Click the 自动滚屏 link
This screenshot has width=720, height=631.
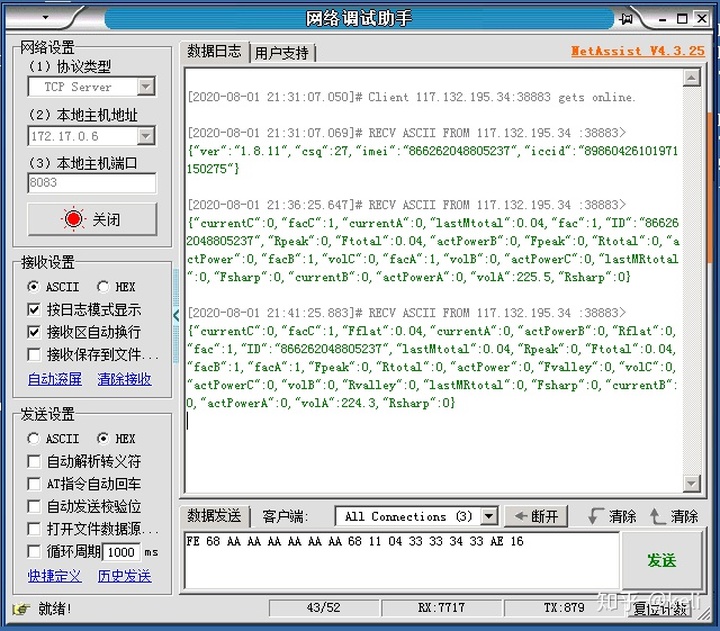coord(55,379)
